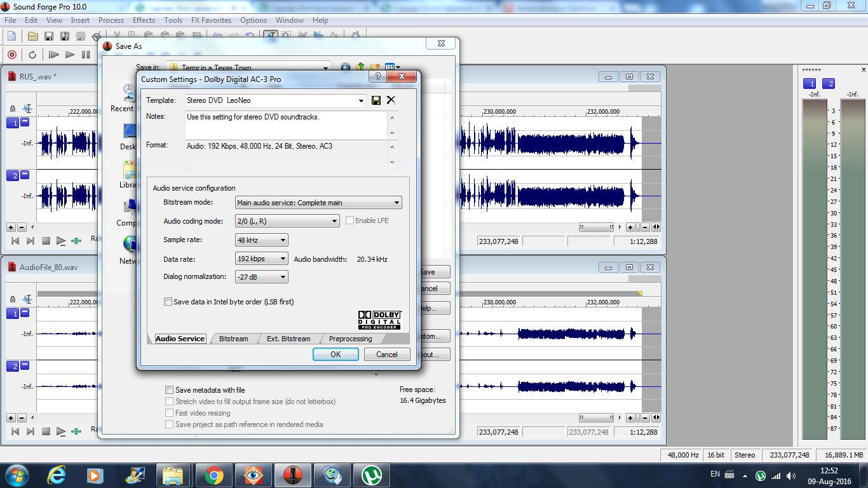The width and height of the screenshot is (868, 488).
Task: Go to end in AudioFile_80.wav transport
Action: tap(30, 431)
